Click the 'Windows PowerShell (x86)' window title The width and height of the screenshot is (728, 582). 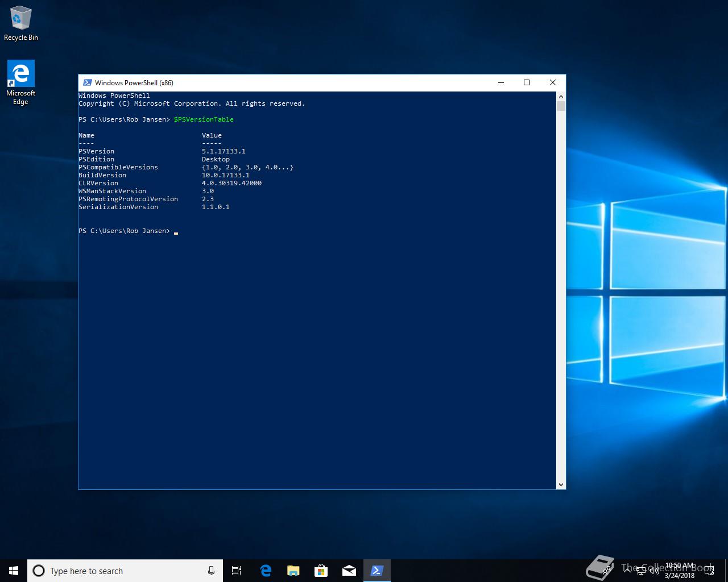coord(134,83)
